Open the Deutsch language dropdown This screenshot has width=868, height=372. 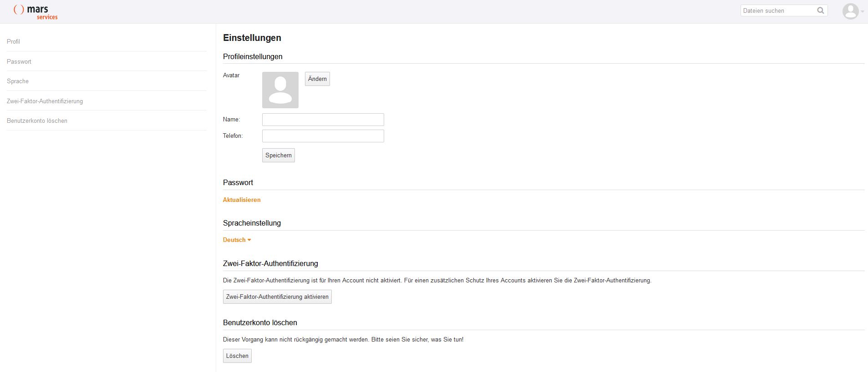(237, 240)
